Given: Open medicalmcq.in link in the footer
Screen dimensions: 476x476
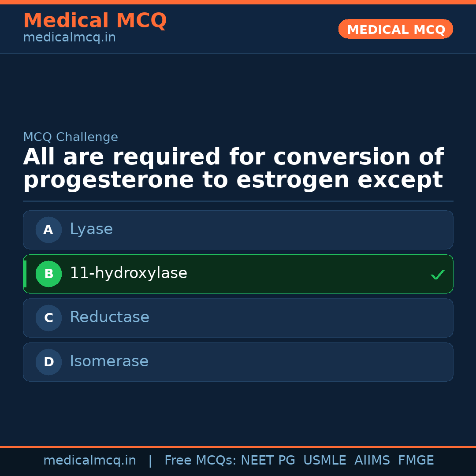Looking at the screenshot, I should click(x=89, y=461).
